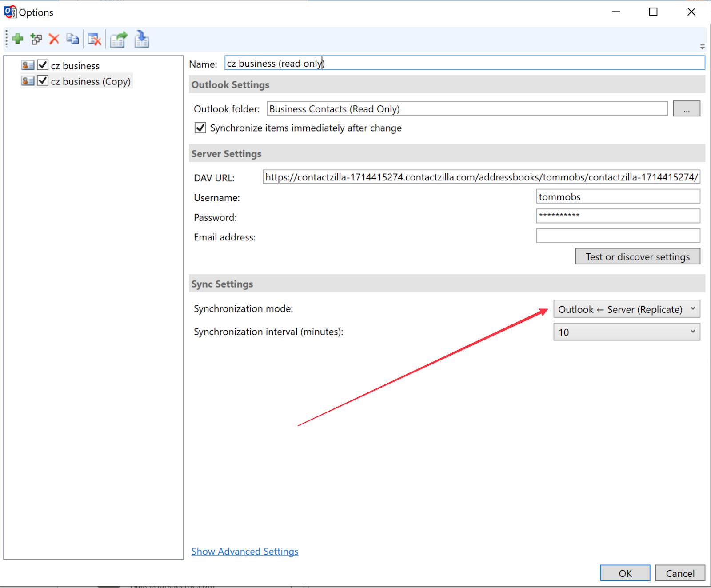Focus the Password field
Image resolution: width=711 pixels, height=588 pixels.
point(618,216)
